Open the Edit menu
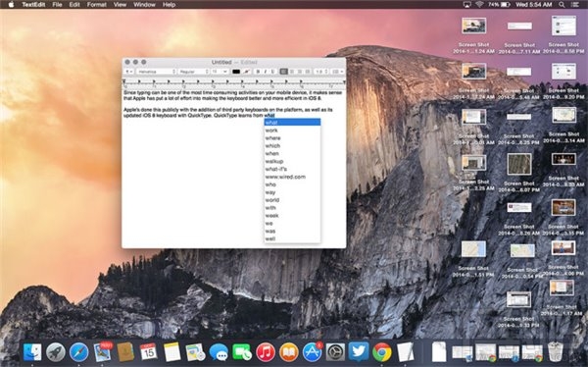 tap(74, 5)
